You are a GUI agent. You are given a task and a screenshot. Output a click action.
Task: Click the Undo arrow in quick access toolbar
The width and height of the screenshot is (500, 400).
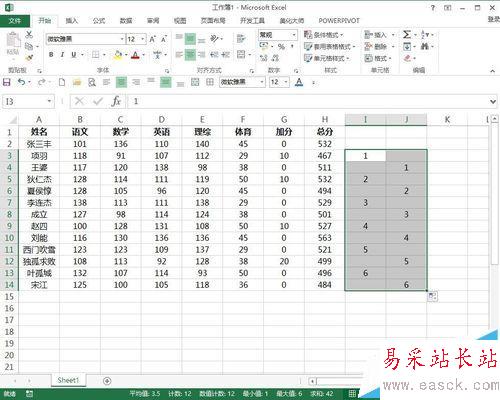point(21,82)
